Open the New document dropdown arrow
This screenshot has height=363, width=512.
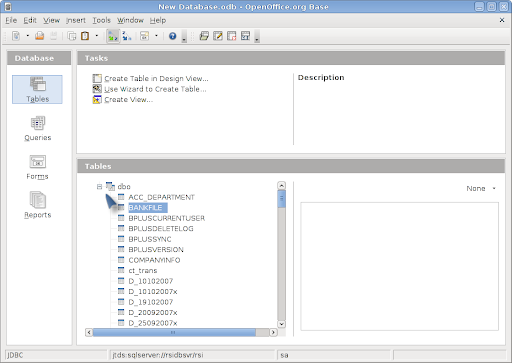click(x=28, y=36)
